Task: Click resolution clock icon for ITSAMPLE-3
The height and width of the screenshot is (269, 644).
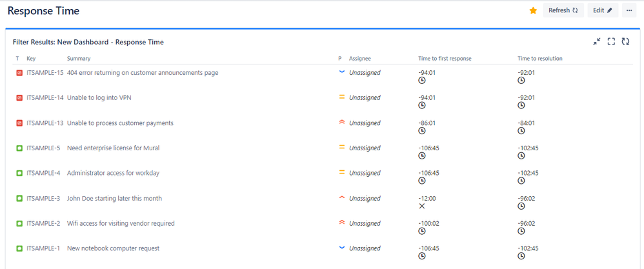Action: [521, 206]
